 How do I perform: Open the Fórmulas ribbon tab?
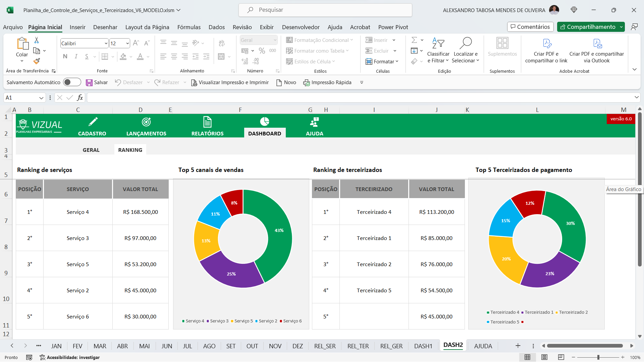pos(189,27)
